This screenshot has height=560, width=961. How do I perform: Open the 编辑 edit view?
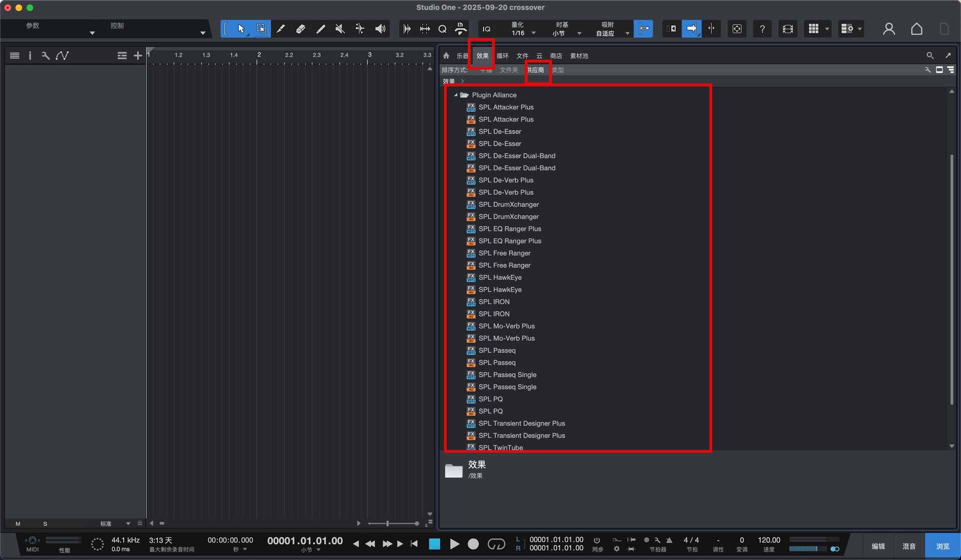click(x=878, y=546)
